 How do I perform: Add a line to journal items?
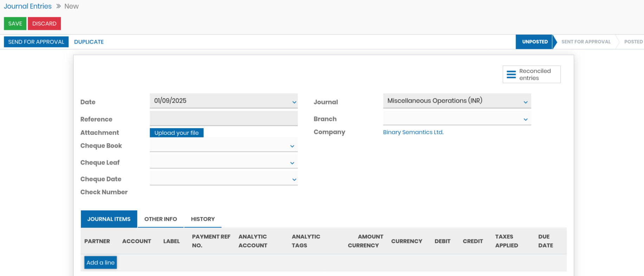[101, 263]
